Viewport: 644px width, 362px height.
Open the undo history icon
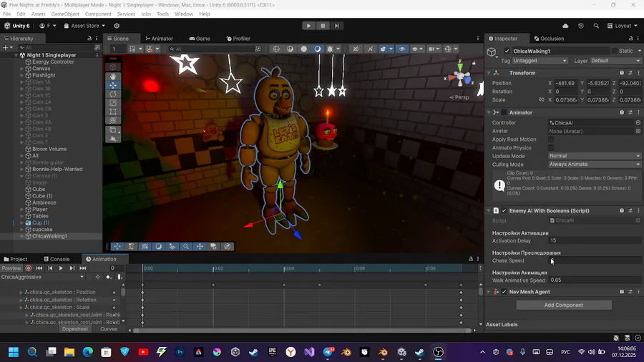[581, 26]
